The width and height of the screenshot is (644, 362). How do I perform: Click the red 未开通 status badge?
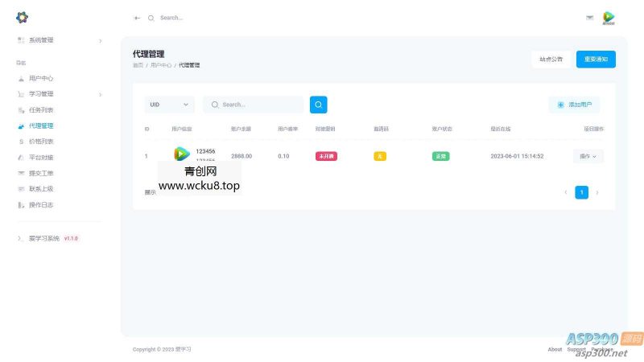(x=326, y=156)
